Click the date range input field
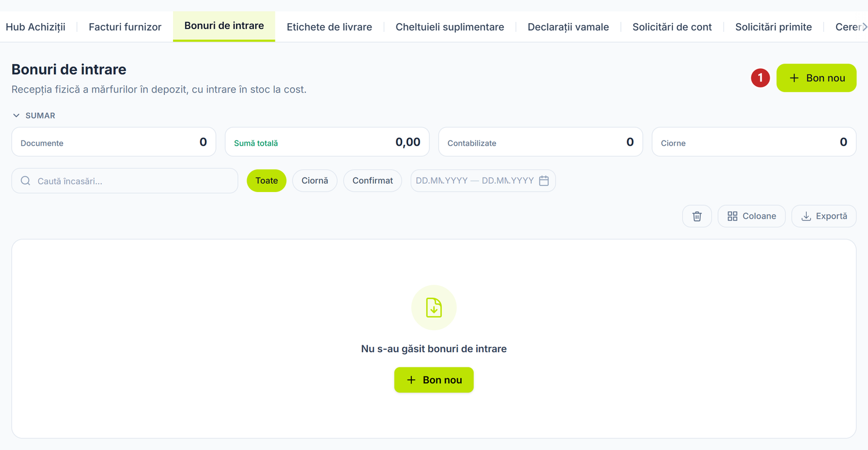Viewport: 868px width, 450px height. pyautogui.click(x=483, y=180)
